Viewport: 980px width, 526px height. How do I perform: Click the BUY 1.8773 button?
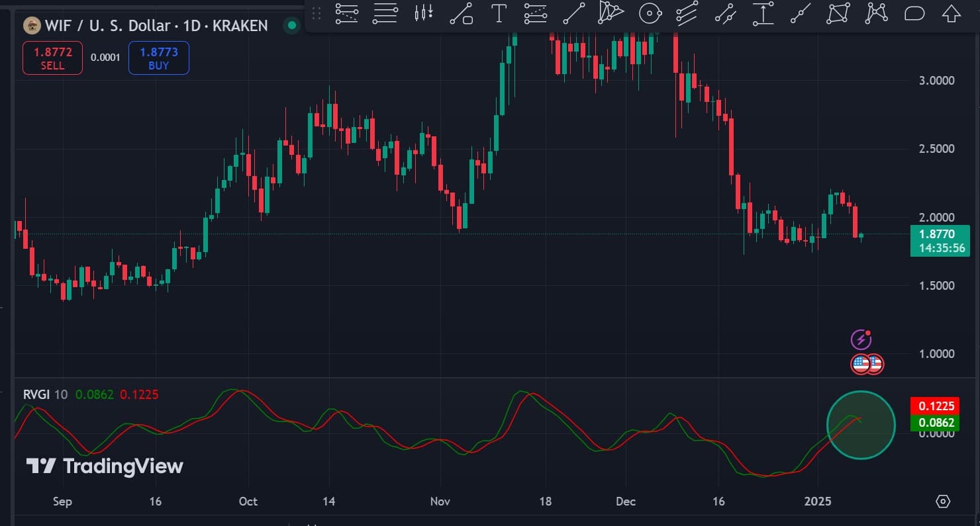click(159, 58)
